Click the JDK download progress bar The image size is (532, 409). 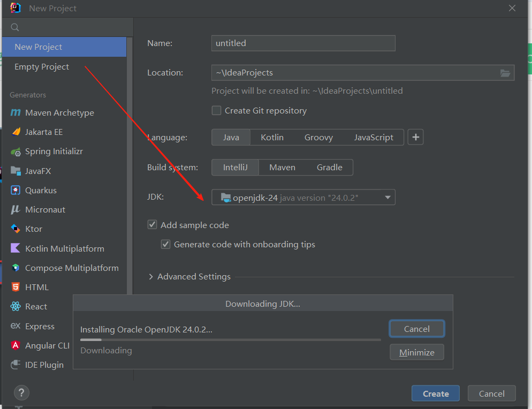[231, 339]
